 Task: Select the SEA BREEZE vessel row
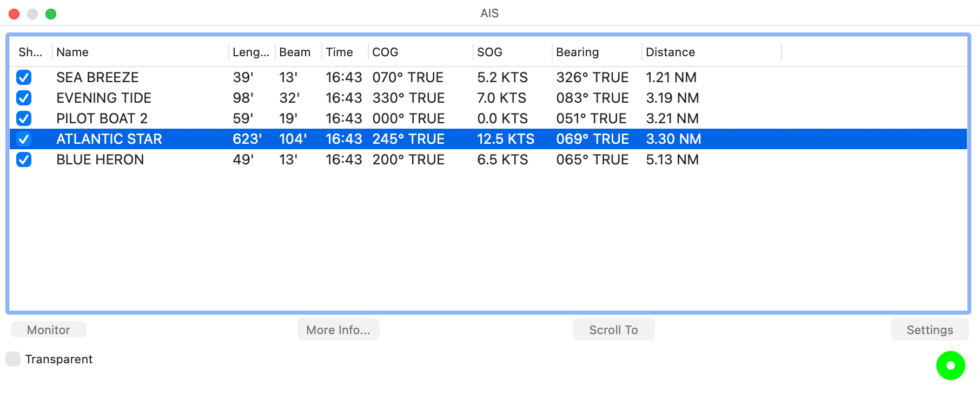488,77
